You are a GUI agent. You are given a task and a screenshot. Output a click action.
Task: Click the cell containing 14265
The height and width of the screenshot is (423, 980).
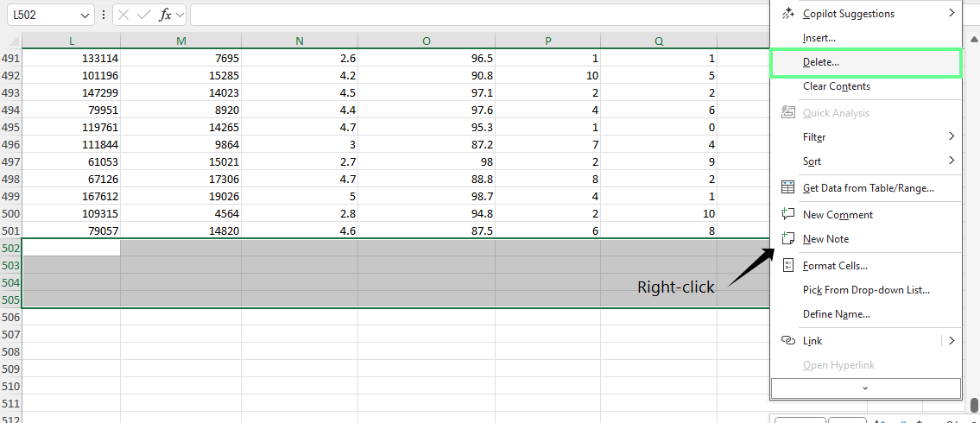(x=180, y=128)
